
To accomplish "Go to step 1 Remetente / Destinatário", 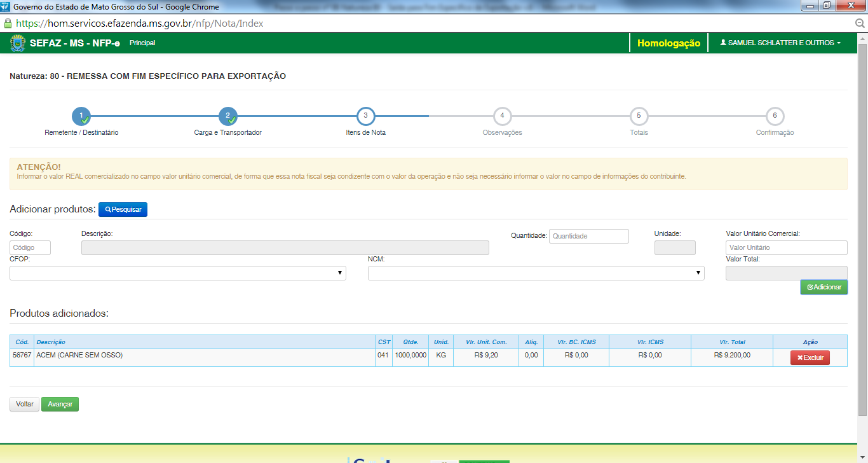I will coord(81,117).
